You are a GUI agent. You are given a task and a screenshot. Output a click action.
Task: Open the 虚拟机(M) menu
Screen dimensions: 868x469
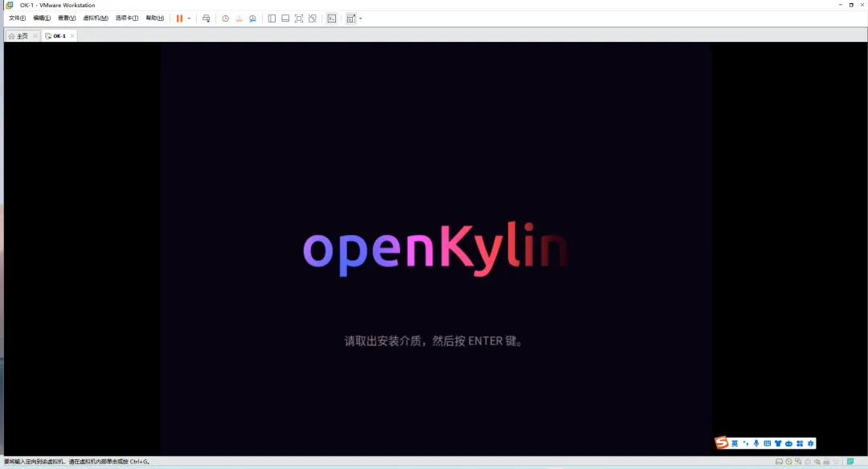(x=95, y=19)
